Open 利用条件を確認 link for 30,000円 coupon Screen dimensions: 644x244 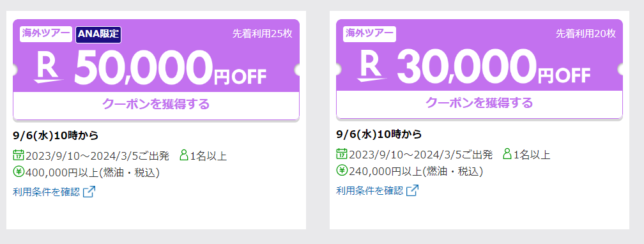pyautogui.click(x=370, y=190)
